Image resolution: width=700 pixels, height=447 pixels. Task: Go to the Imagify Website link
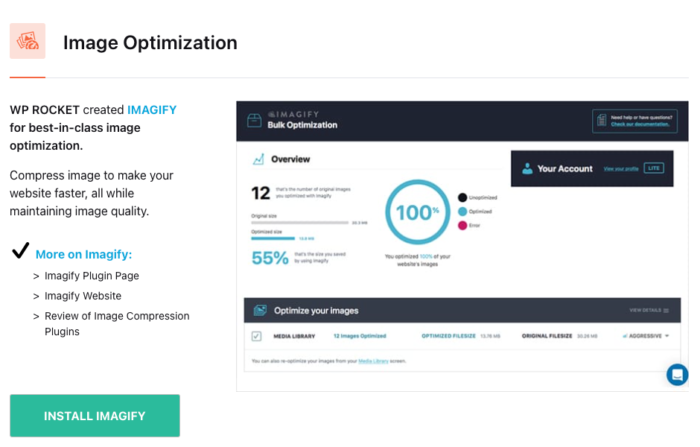coord(82,296)
